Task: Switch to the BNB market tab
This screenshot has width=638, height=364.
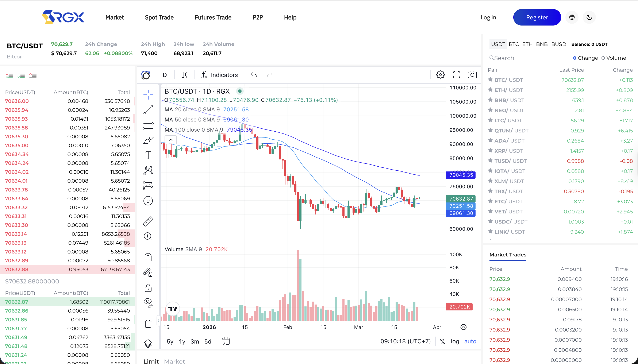Action: (542, 44)
